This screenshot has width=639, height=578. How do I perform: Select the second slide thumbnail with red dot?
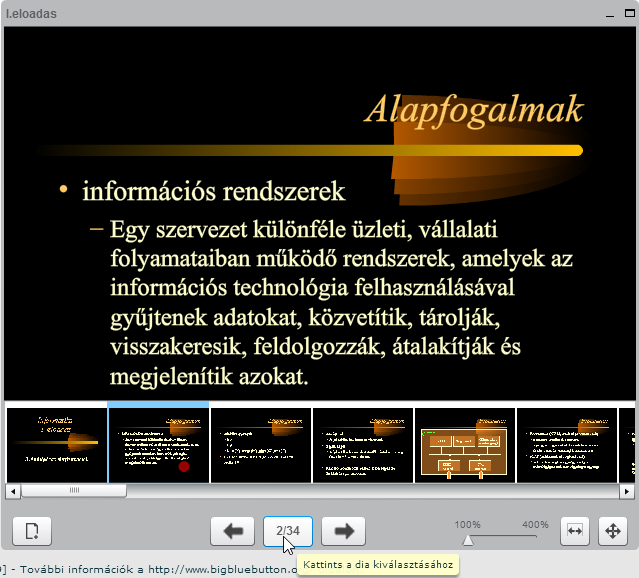pyautogui.click(x=159, y=445)
